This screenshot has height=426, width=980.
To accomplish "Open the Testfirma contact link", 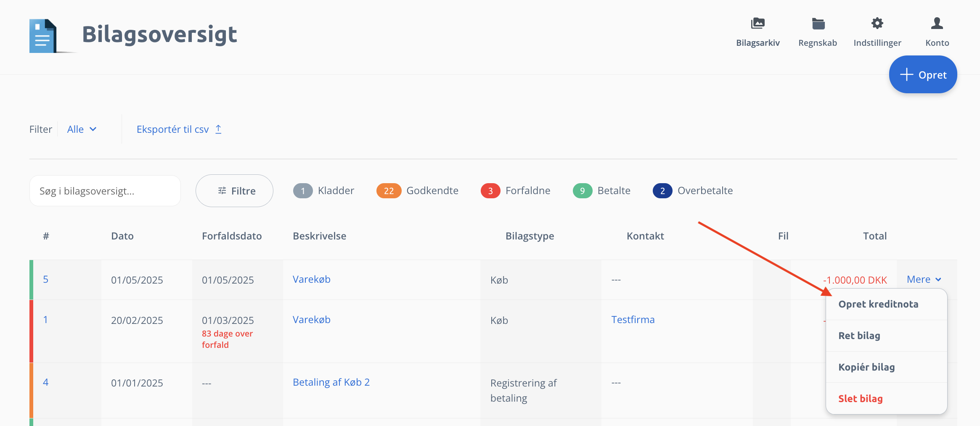I will click(x=633, y=320).
